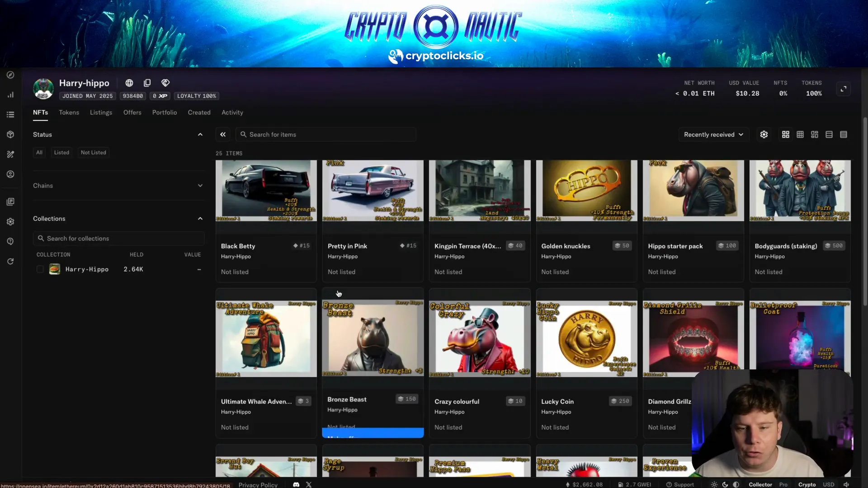Expand the Chains filter section
868x488 pixels.
click(x=200, y=186)
